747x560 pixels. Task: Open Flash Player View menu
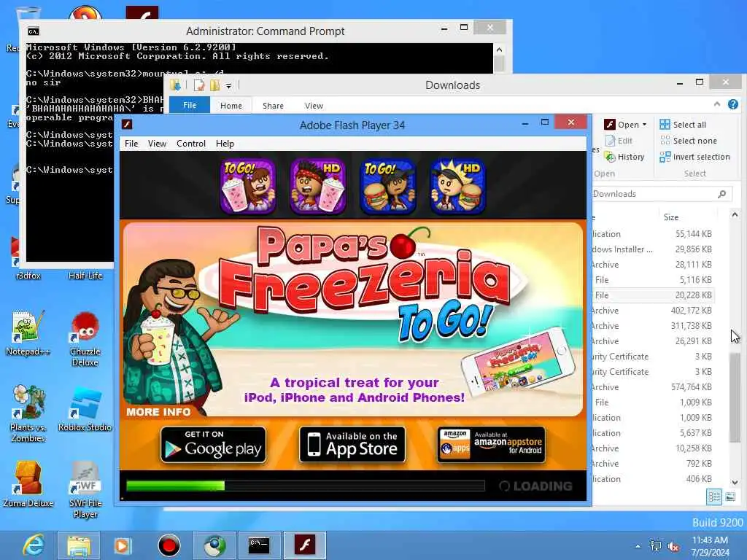click(x=158, y=144)
